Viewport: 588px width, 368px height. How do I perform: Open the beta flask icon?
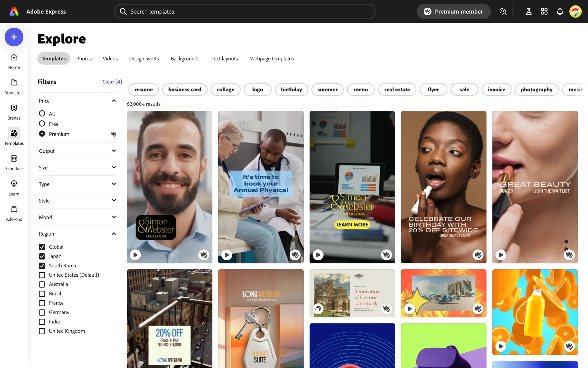click(529, 12)
